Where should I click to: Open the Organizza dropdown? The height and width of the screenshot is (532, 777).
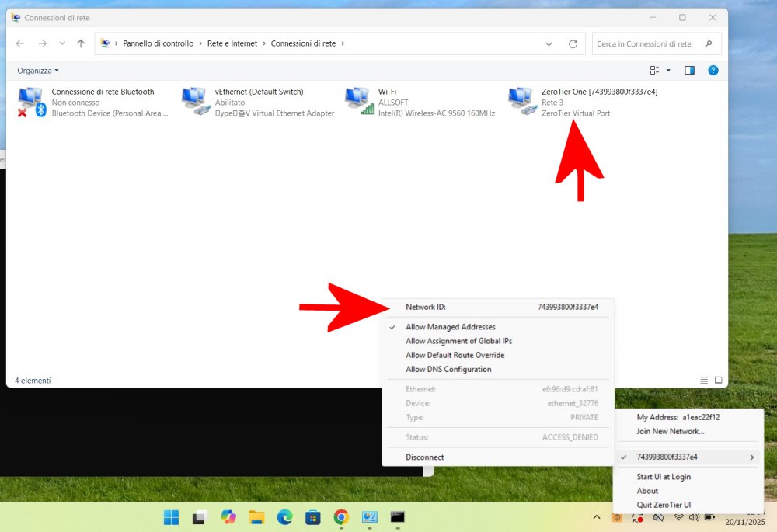pos(37,70)
